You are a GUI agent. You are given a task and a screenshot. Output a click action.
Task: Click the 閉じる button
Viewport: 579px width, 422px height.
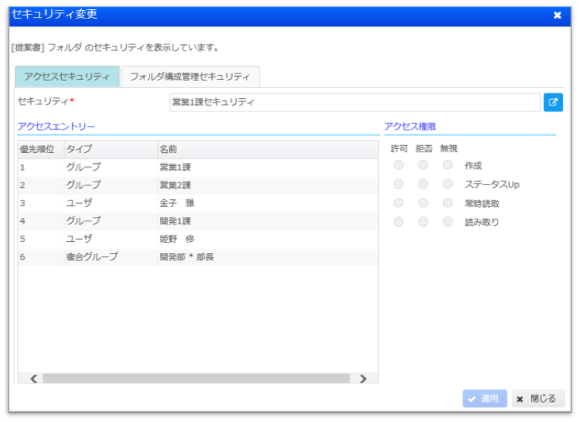coord(538,399)
